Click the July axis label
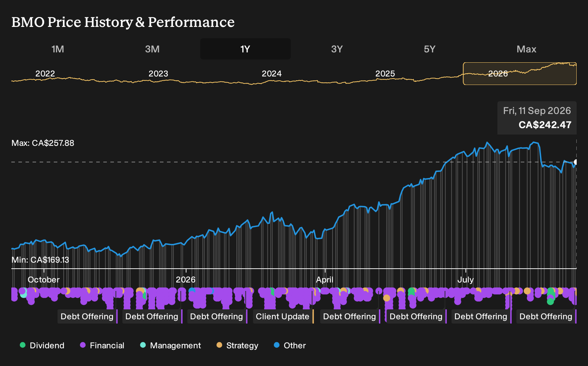The height and width of the screenshot is (366, 588). (466, 280)
